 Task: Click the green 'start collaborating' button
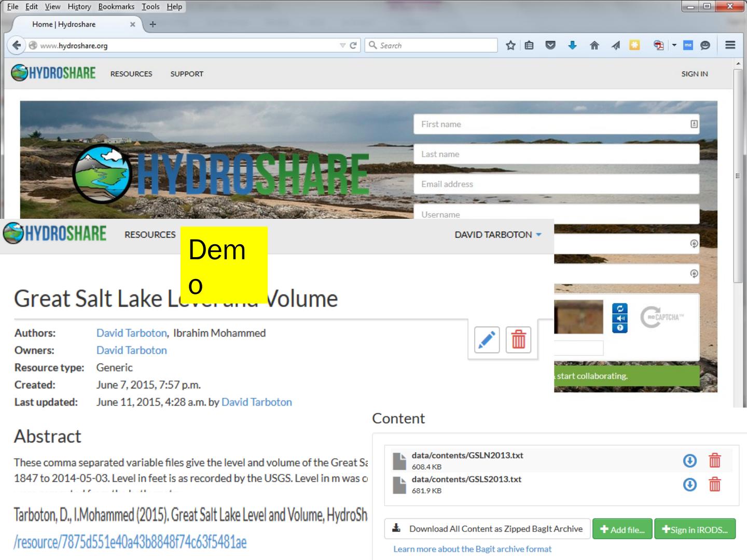tap(627, 376)
